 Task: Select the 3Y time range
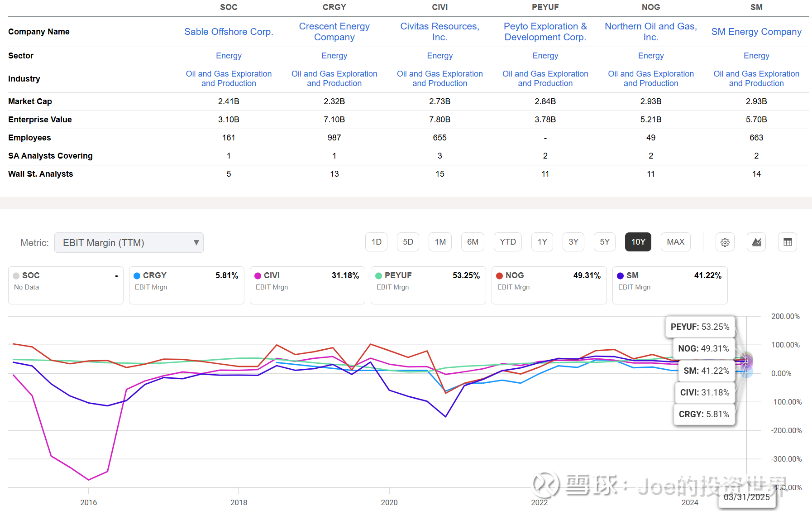(x=573, y=242)
